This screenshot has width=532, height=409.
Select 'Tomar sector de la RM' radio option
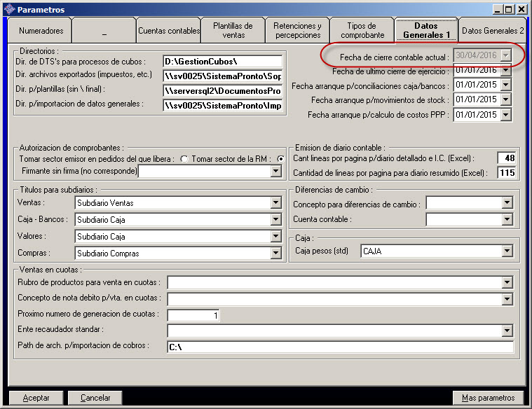pos(281,159)
